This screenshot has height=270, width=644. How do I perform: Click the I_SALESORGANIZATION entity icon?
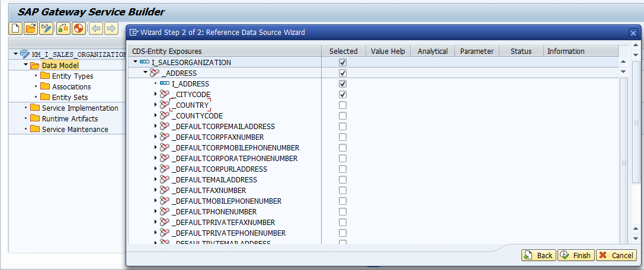tap(145, 62)
